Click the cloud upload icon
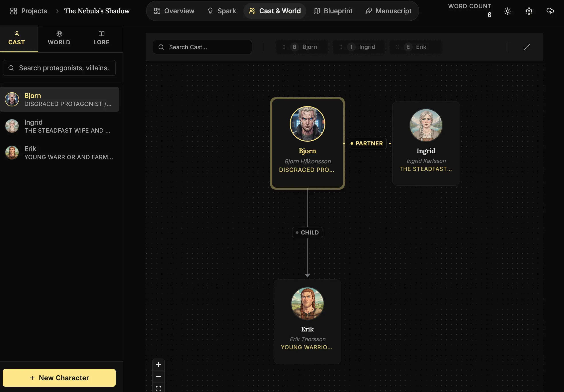This screenshot has height=392, width=564. 550,11
